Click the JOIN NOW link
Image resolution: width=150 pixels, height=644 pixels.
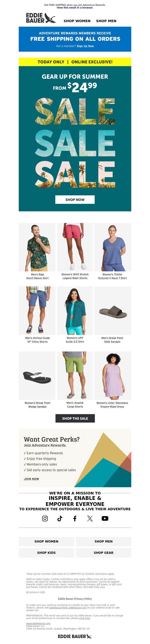pos(31,479)
